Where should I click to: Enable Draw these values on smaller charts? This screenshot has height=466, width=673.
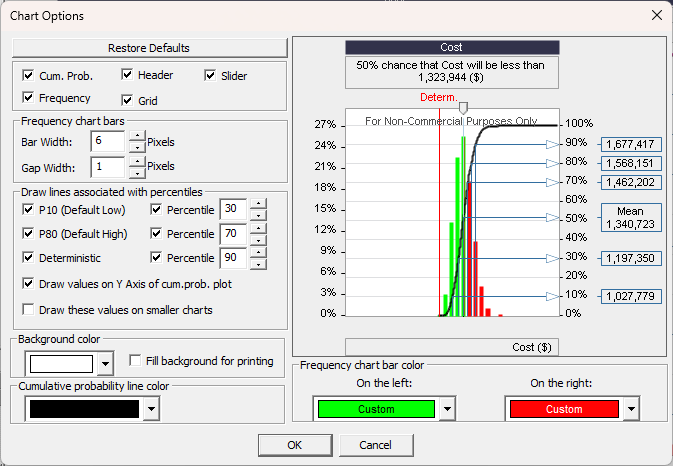point(28,310)
